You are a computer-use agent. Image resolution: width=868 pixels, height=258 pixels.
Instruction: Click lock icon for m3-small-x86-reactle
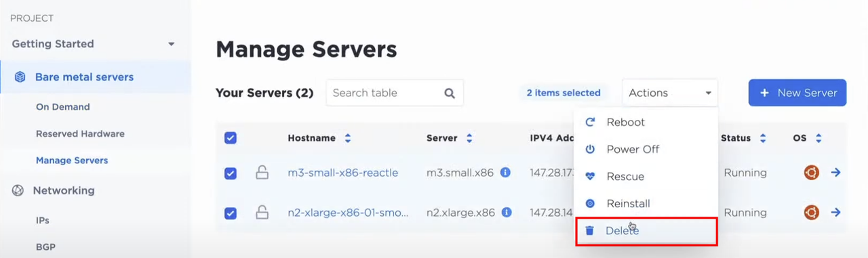click(x=262, y=173)
